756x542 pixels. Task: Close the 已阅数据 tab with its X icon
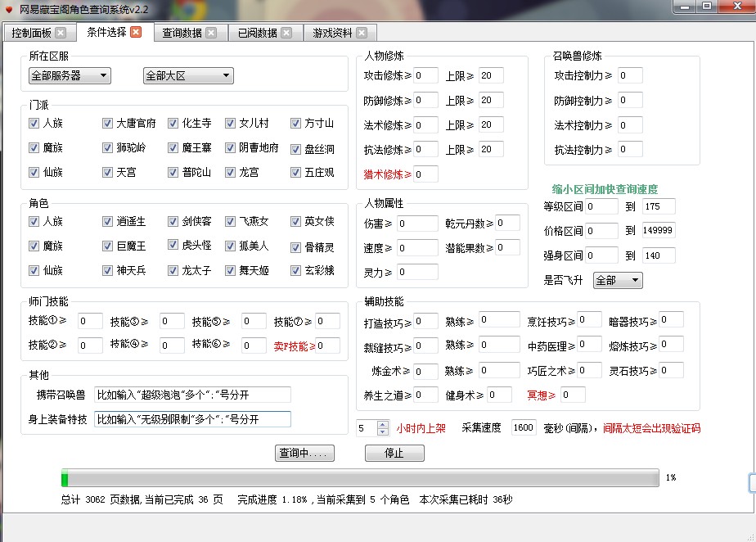tap(286, 33)
